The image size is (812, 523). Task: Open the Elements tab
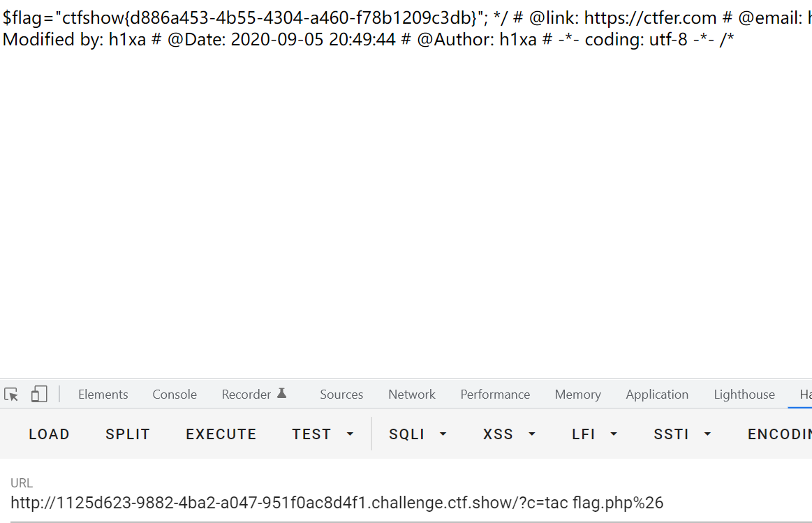point(103,395)
